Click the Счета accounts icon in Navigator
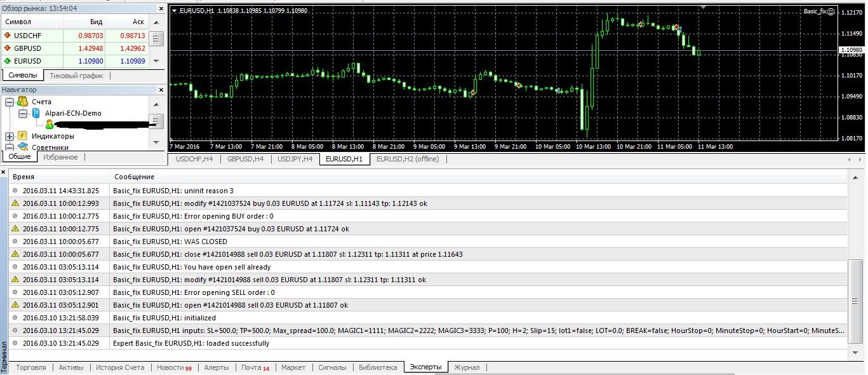The image size is (868, 375). 23,102
